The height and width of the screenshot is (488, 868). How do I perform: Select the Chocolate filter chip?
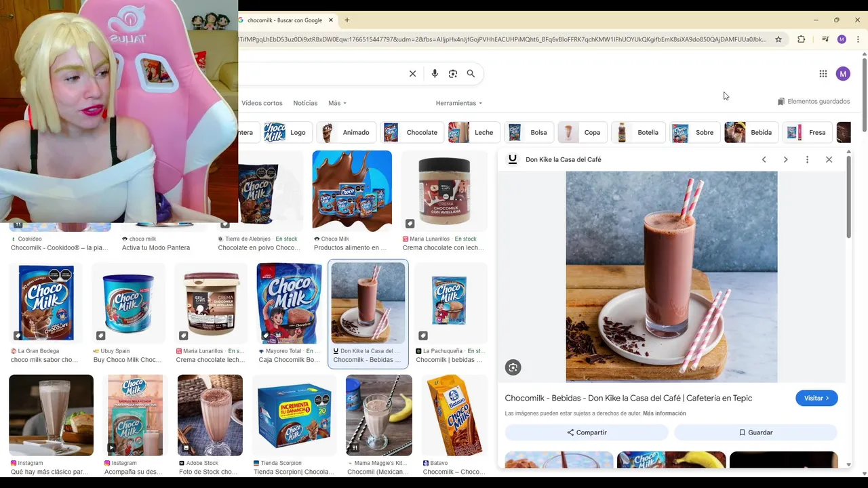pyautogui.click(x=412, y=132)
